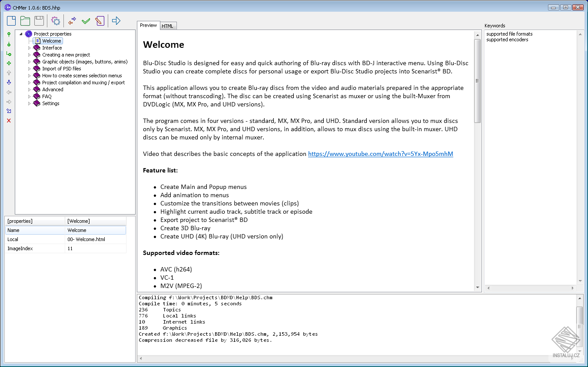Delete the topic with the red X icon

coord(9,121)
